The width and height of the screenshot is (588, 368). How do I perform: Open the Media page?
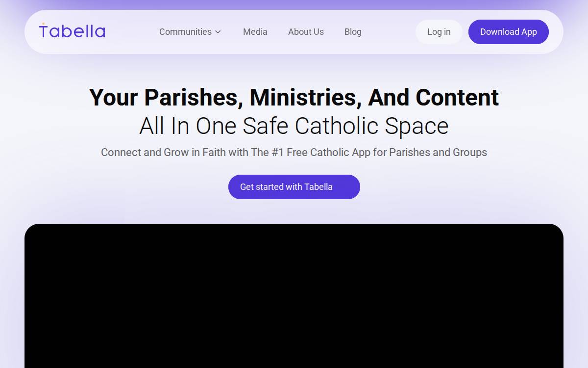pyautogui.click(x=255, y=32)
